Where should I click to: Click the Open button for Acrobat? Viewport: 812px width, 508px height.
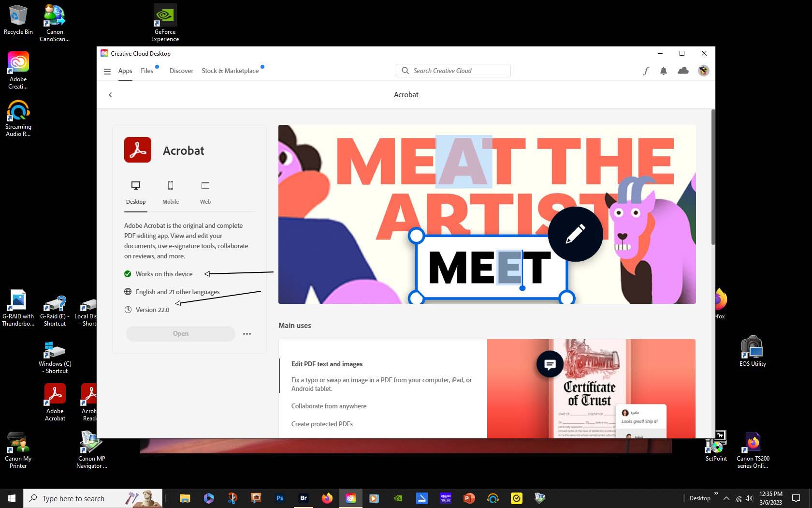point(181,333)
